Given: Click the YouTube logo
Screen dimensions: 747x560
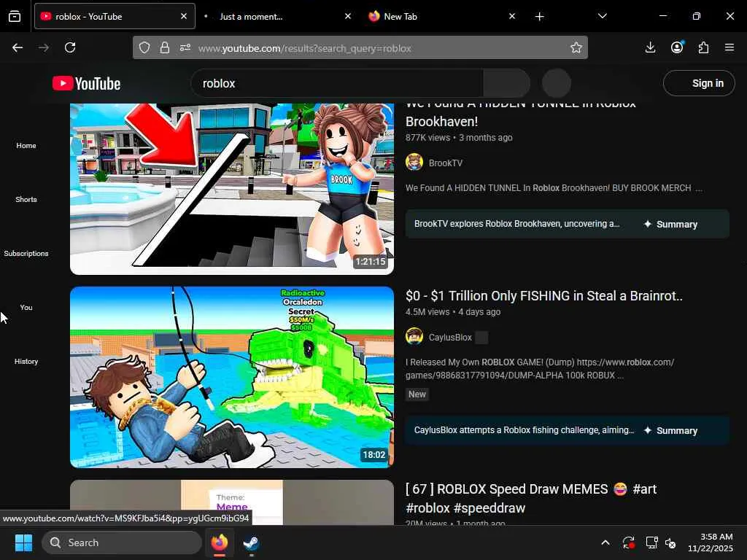Looking at the screenshot, I should pos(86,84).
